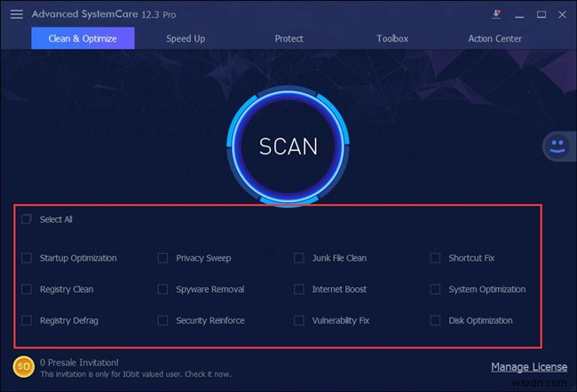577x392 pixels.
Task: Check the Startup Optimization option
Action: (x=27, y=258)
